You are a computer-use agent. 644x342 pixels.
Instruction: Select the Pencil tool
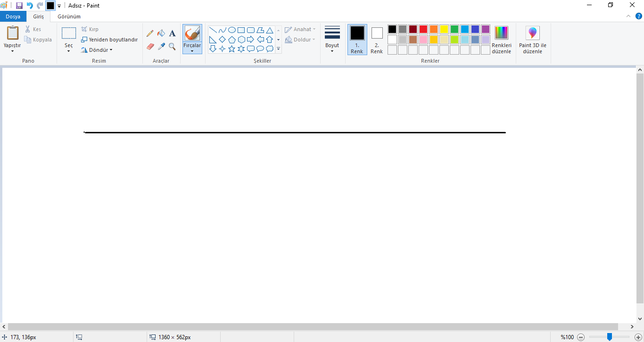coord(150,33)
